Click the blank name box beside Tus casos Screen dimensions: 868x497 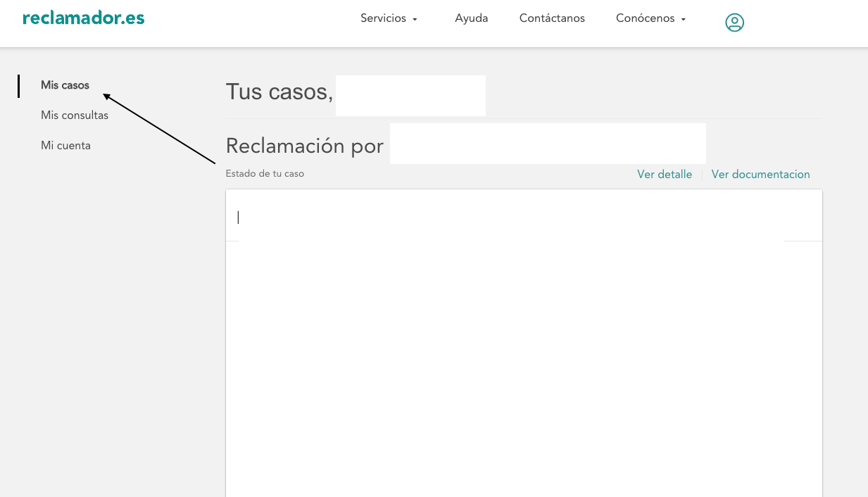click(x=410, y=96)
